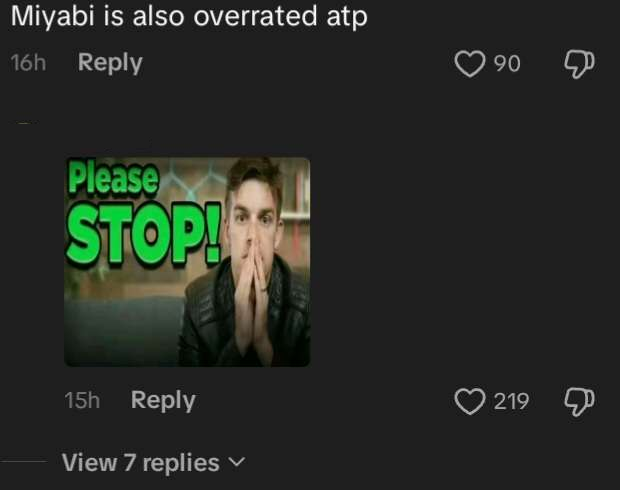Click the small dash above the GIF
The image size is (620, 490).
(x=25, y=123)
